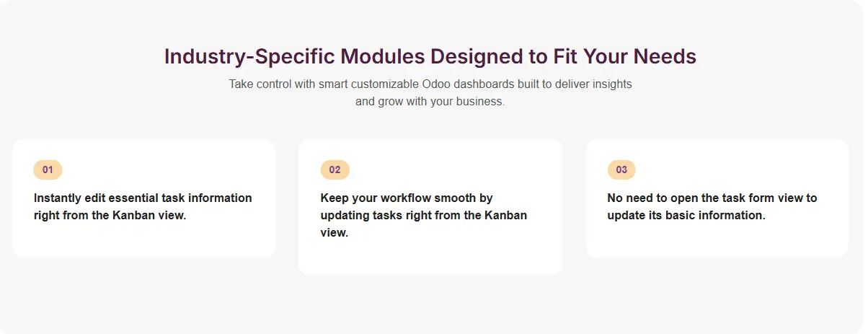Click "right from the Kanban view." in first card
Screen dimensions: 868x334
[110, 215]
